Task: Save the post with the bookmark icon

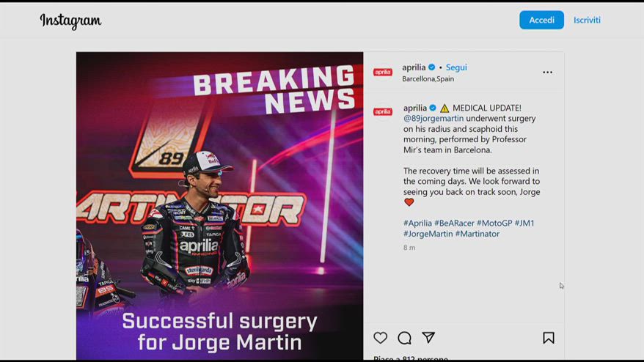Action: [549, 338]
